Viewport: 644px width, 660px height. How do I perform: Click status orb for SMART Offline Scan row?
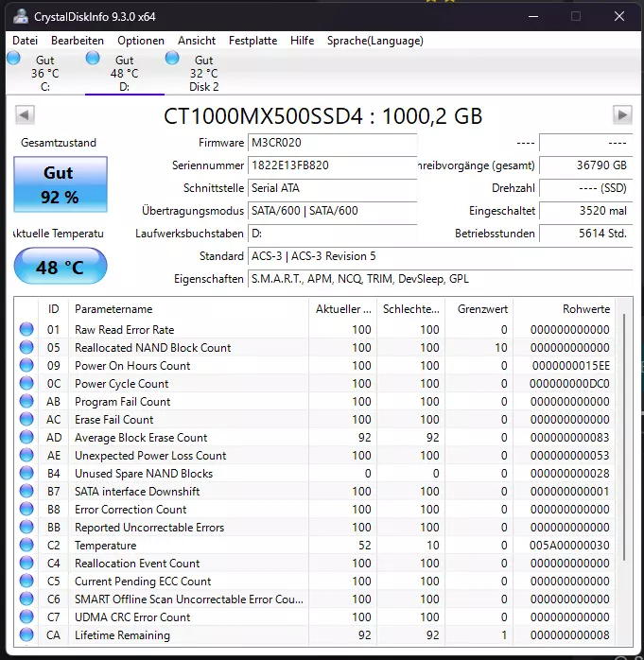click(x=26, y=599)
